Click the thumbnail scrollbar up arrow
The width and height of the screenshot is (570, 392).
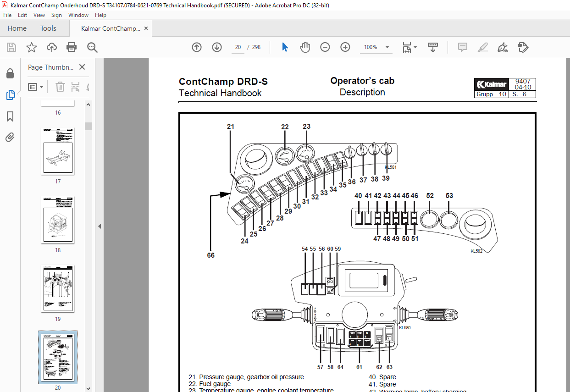pyautogui.click(x=88, y=105)
